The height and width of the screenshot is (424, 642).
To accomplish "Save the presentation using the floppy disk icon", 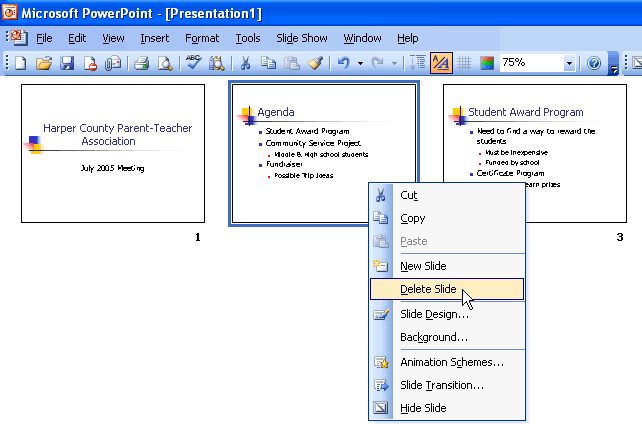I will [x=67, y=63].
